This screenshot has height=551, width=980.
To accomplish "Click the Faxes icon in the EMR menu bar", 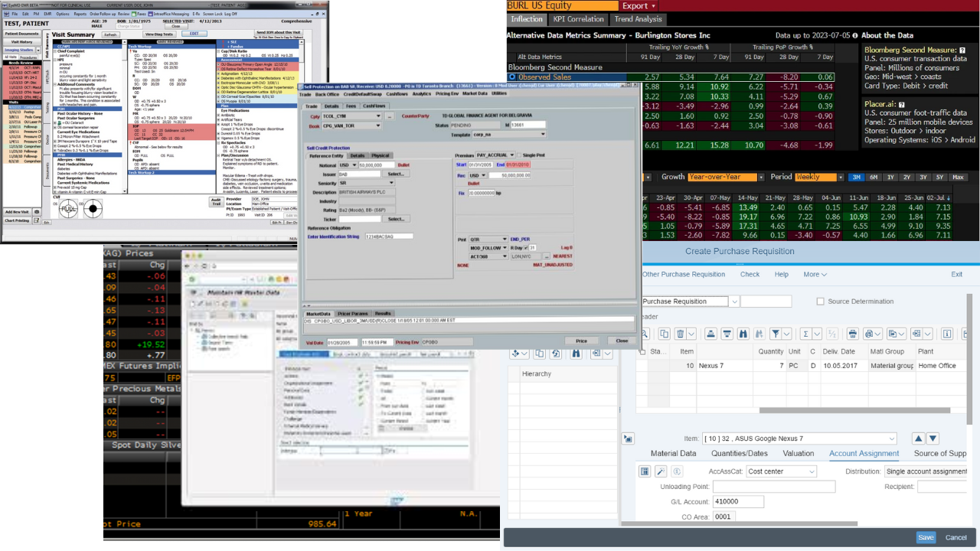I will (137, 13).
